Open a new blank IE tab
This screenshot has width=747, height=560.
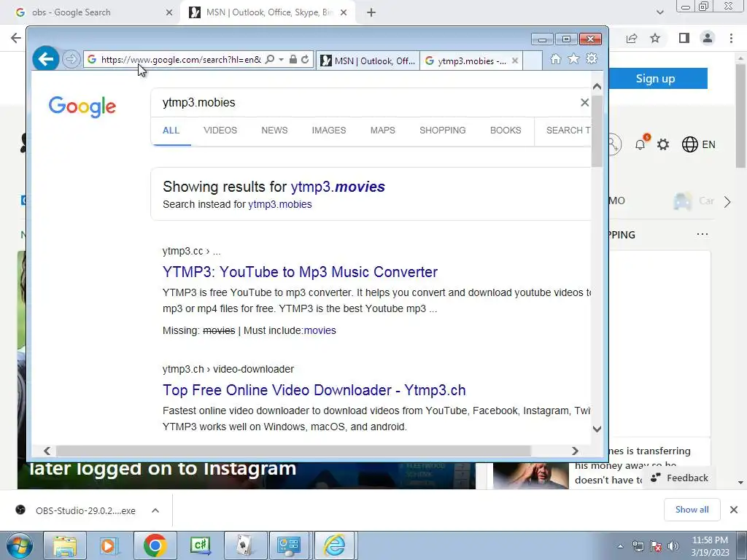point(533,61)
